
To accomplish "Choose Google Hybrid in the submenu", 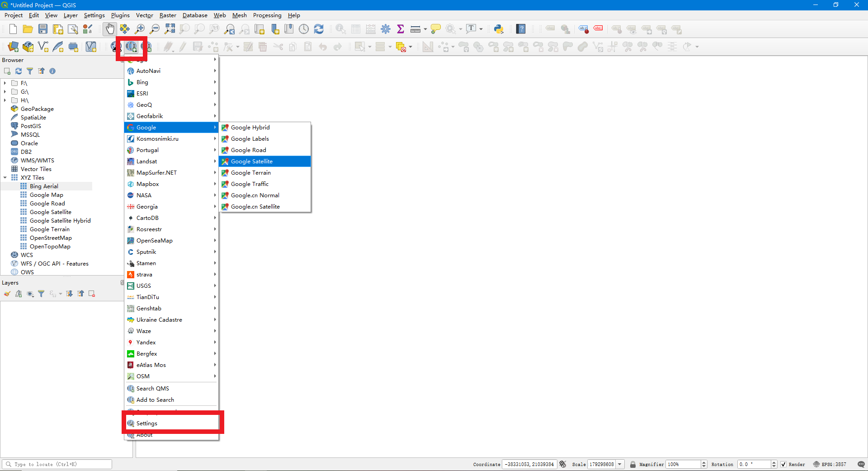I will pos(265,128).
